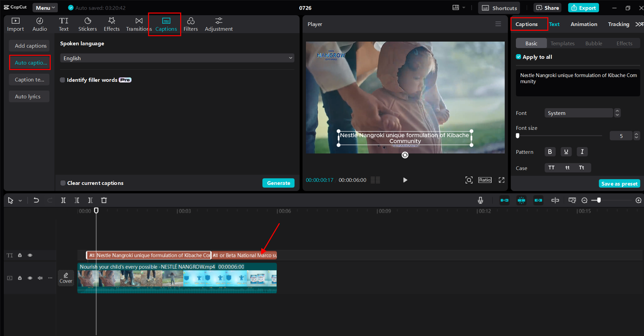644x336 pixels.
Task: Open the Text tab in top toolbar
Action: point(64,24)
